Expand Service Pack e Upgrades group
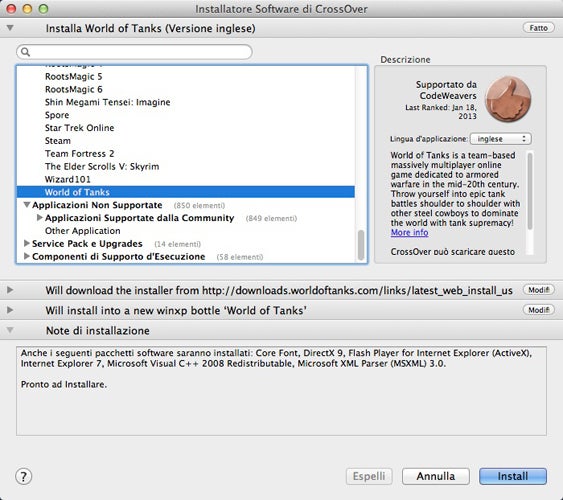 pos(27,243)
